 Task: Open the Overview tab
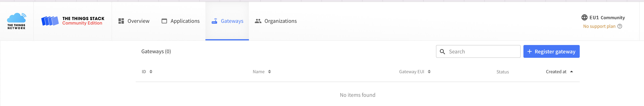[134, 21]
